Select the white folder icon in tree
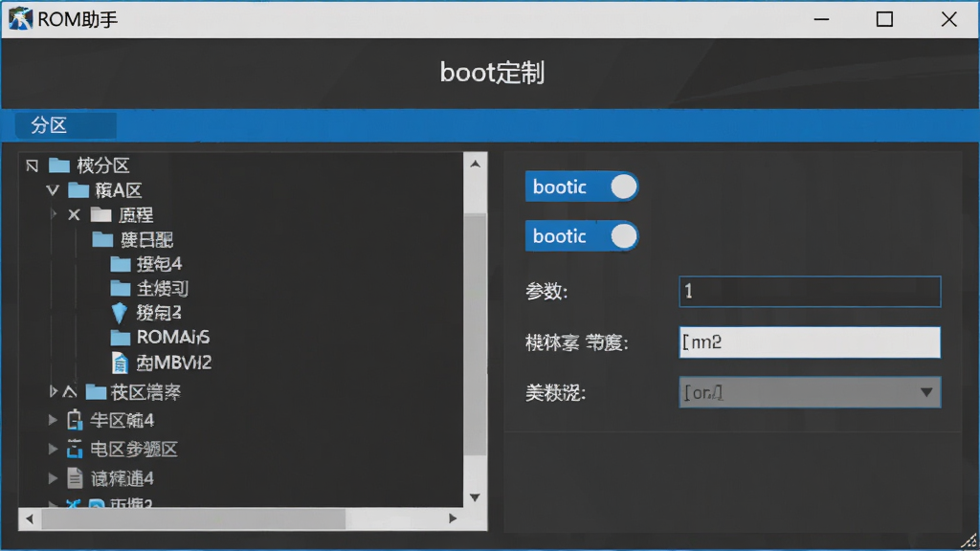This screenshot has height=551, width=980. [101, 215]
